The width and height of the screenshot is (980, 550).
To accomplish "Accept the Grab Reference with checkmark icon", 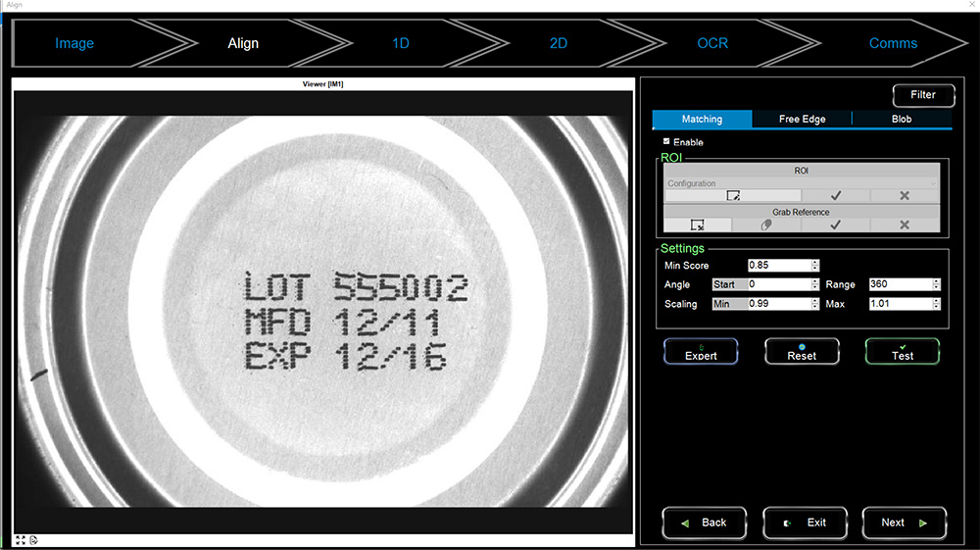I will click(x=835, y=225).
